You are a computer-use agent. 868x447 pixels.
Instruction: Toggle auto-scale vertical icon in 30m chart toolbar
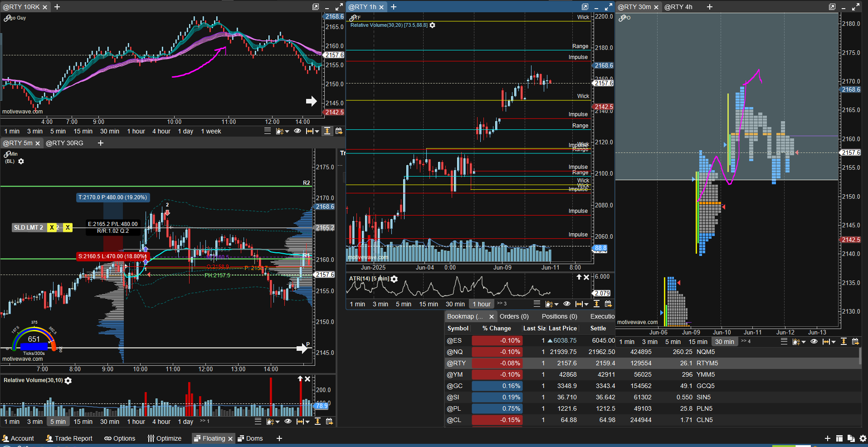click(x=844, y=342)
